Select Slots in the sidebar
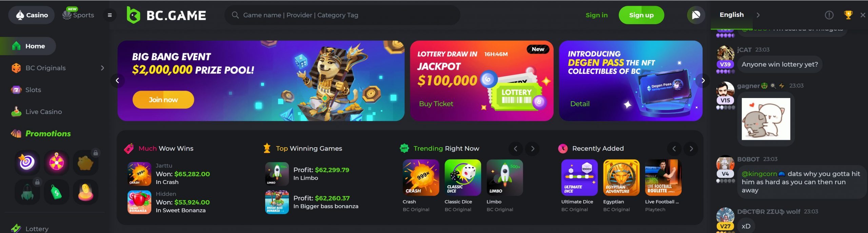Image resolution: width=868 pixels, height=233 pixels. pos(33,90)
